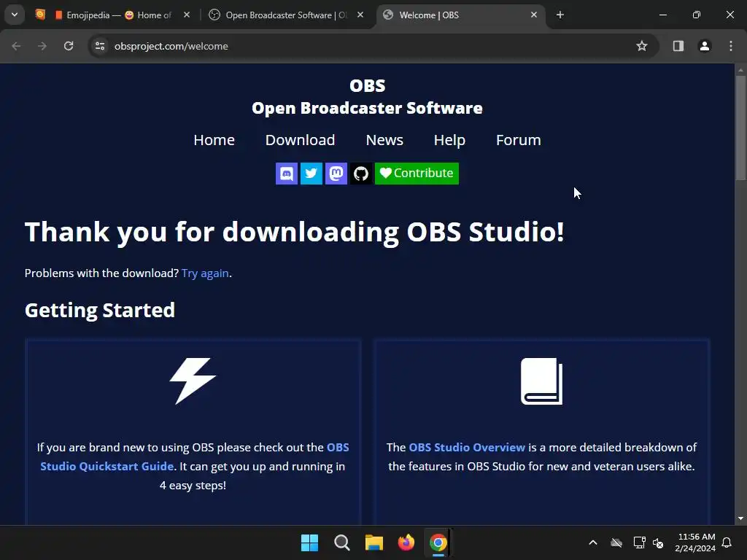Image resolution: width=747 pixels, height=560 pixels.
Task: Open Download in site navigation
Action: [300, 140]
